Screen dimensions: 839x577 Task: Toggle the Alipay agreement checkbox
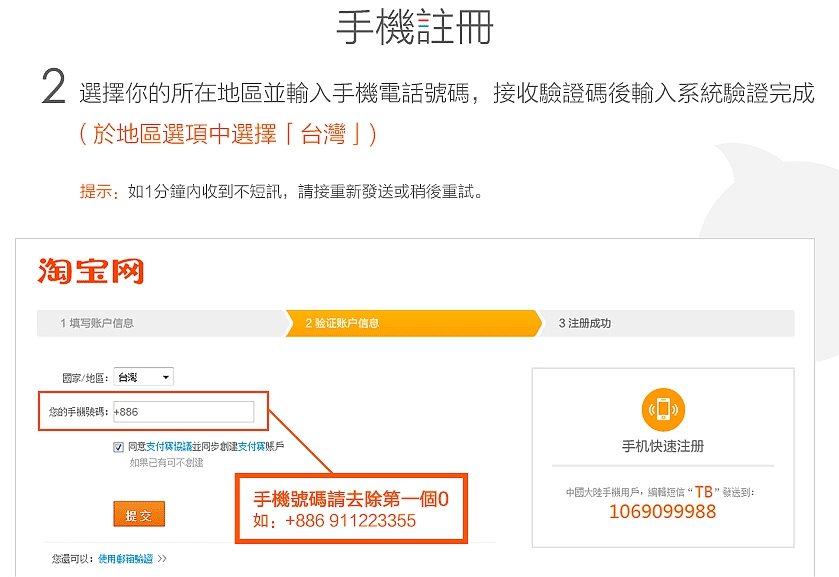point(118,447)
